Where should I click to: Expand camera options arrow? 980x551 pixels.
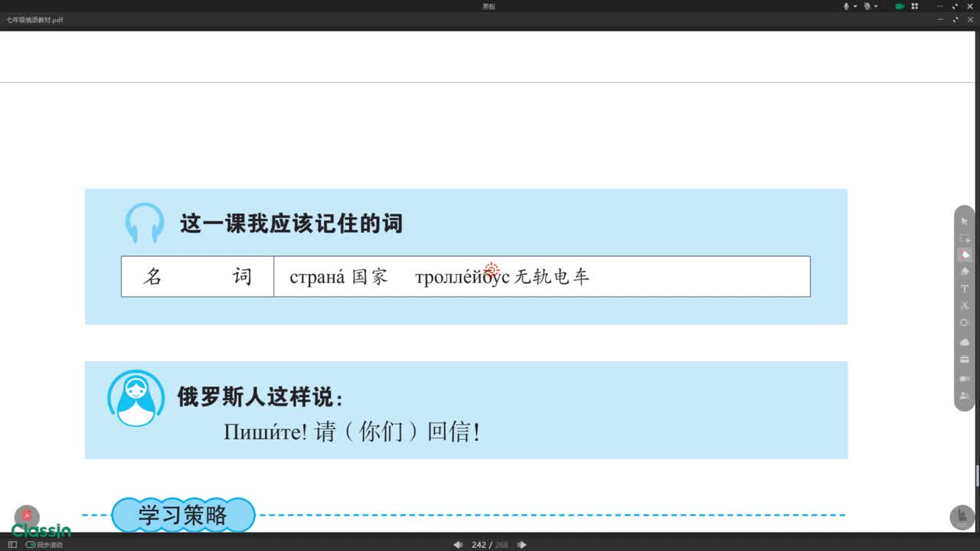(877, 6)
